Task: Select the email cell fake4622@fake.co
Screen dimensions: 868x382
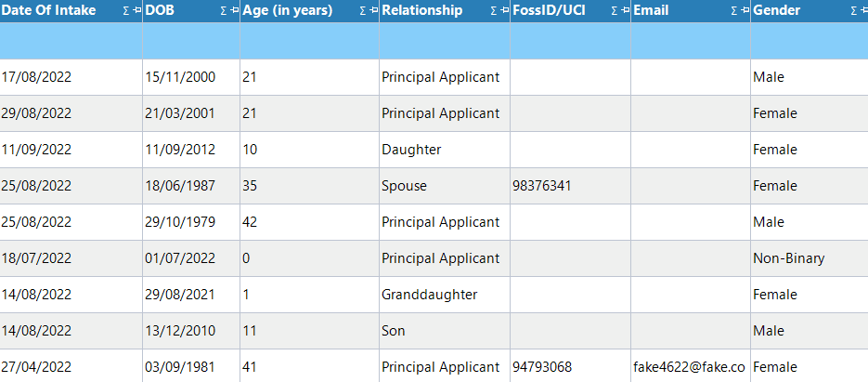Action: point(689,367)
